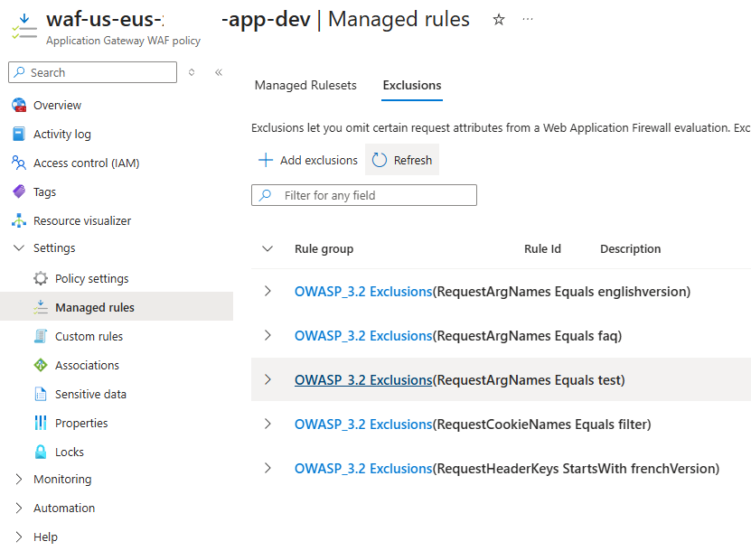Open the Tags section
Screen dimensions: 751x560
[44, 192]
